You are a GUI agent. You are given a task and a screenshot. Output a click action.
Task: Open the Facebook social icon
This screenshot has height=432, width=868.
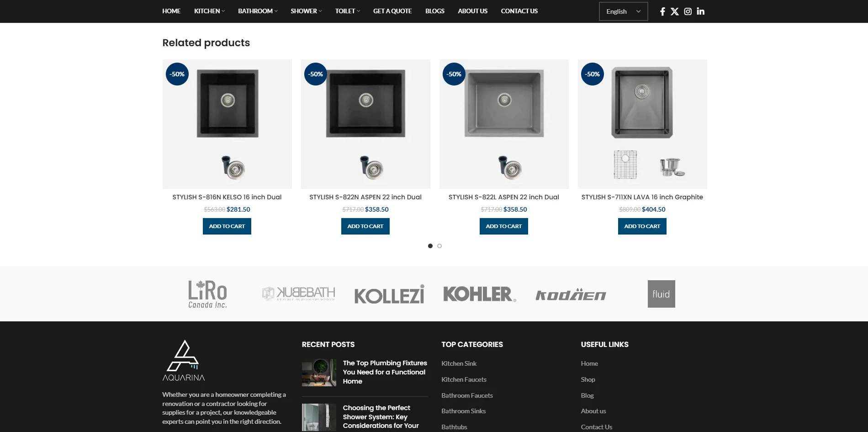[662, 11]
